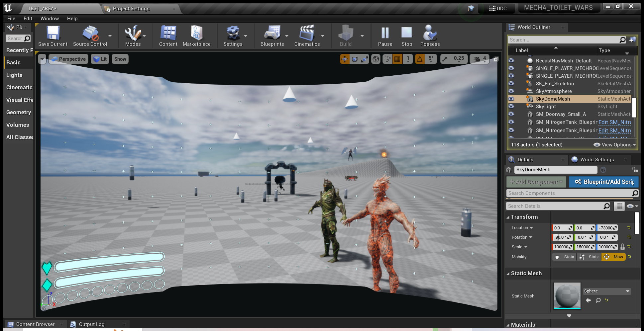Select the Volumes placement category
Screen dimensions: 644x331
pyautogui.click(x=18, y=125)
